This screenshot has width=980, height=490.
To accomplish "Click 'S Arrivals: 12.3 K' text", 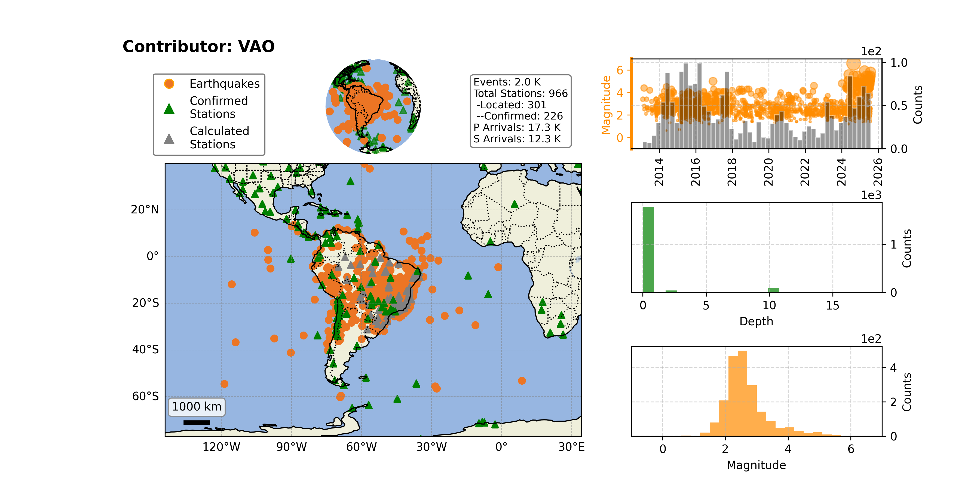I will click(517, 139).
